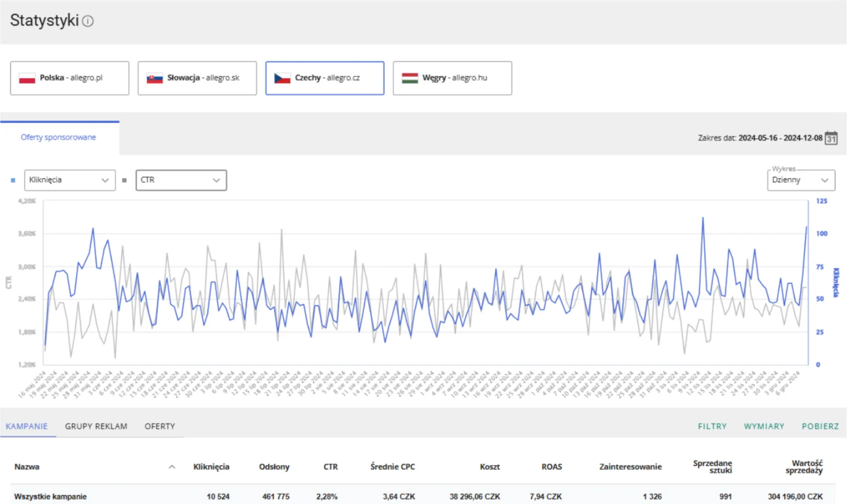The height and width of the screenshot is (504, 847).
Task: Select the Słowacja allegro.sk marketplace
Action: click(x=197, y=78)
